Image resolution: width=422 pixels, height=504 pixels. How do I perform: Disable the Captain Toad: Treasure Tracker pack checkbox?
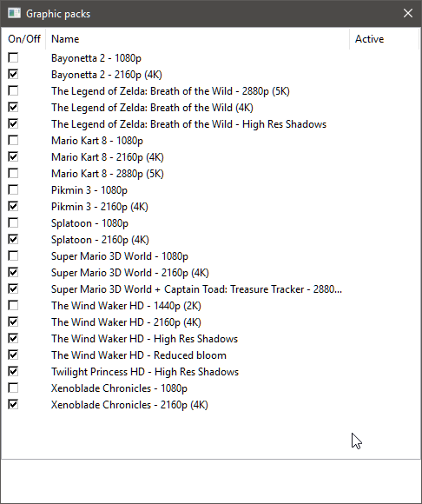[13, 288]
